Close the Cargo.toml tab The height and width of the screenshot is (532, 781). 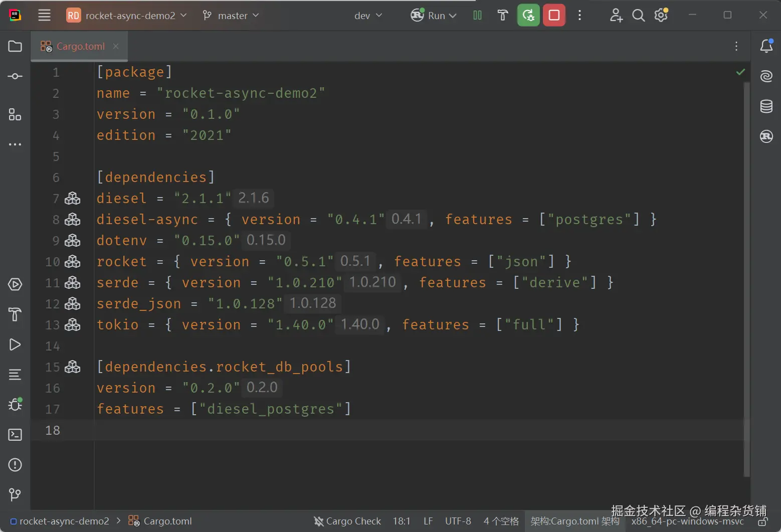click(116, 46)
